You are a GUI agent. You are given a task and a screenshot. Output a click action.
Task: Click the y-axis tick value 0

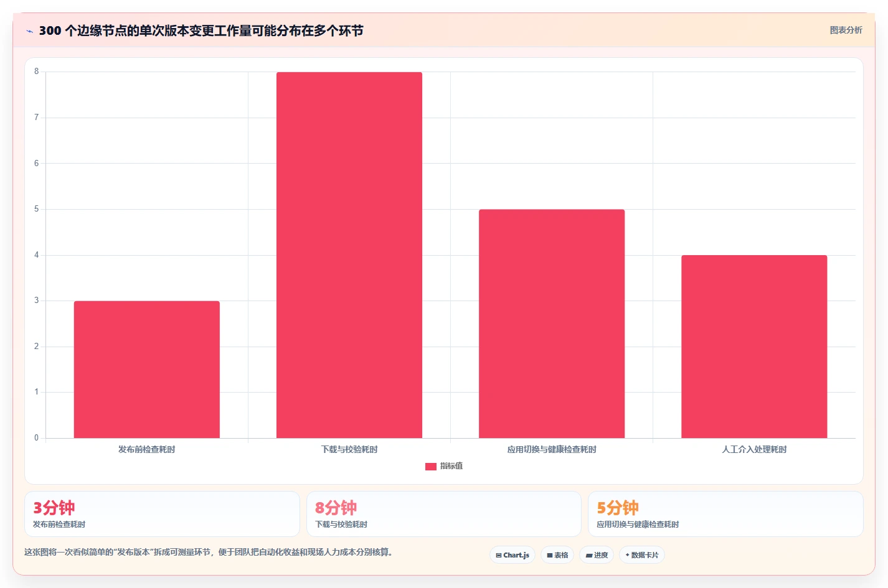tap(36, 438)
